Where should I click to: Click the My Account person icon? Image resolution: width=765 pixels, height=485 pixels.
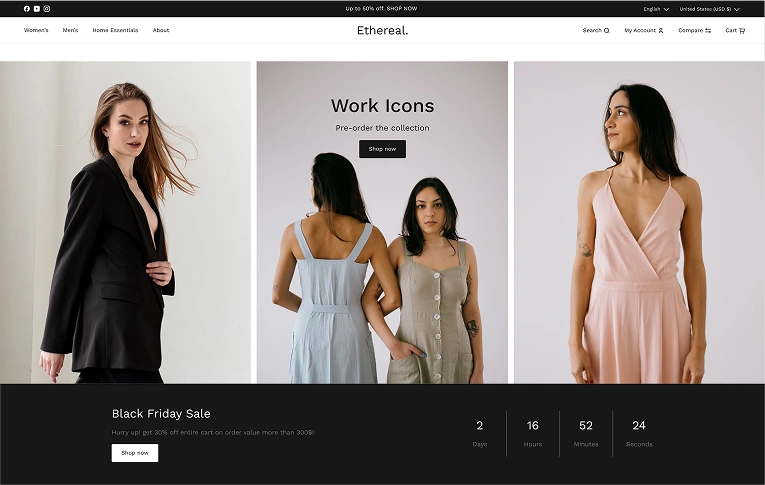[x=661, y=31]
